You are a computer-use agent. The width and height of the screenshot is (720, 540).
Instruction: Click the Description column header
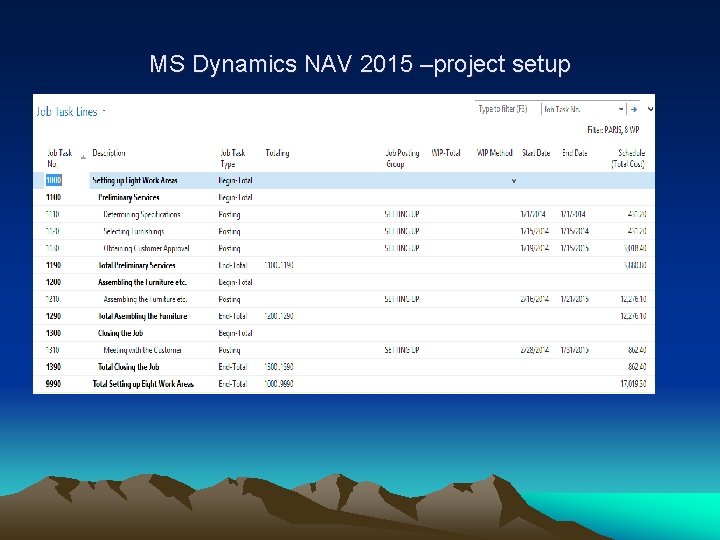[x=109, y=153]
